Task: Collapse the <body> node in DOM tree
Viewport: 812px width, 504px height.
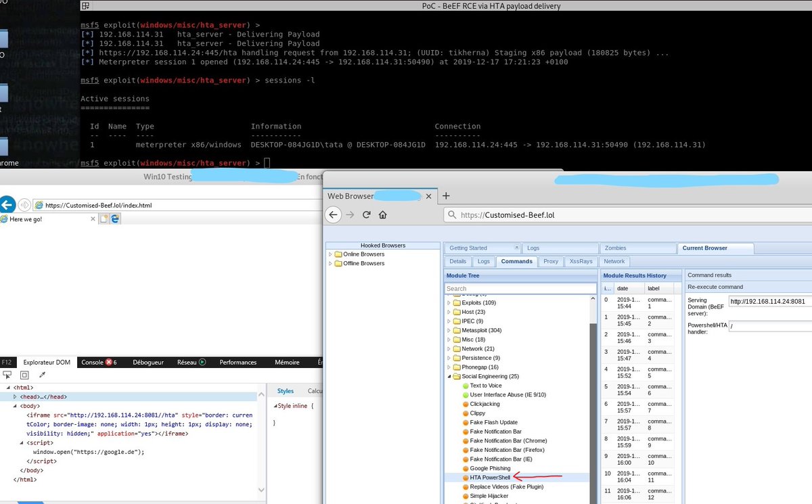Action: pyautogui.click(x=15, y=406)
